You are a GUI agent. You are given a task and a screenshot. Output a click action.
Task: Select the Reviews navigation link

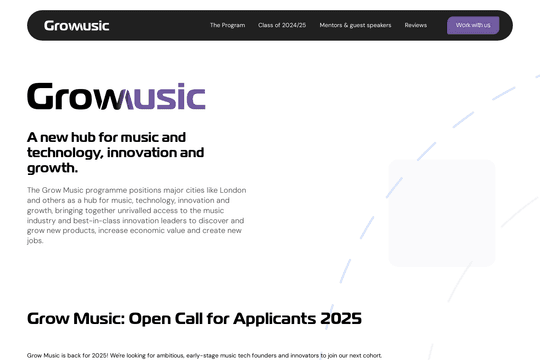415,25
